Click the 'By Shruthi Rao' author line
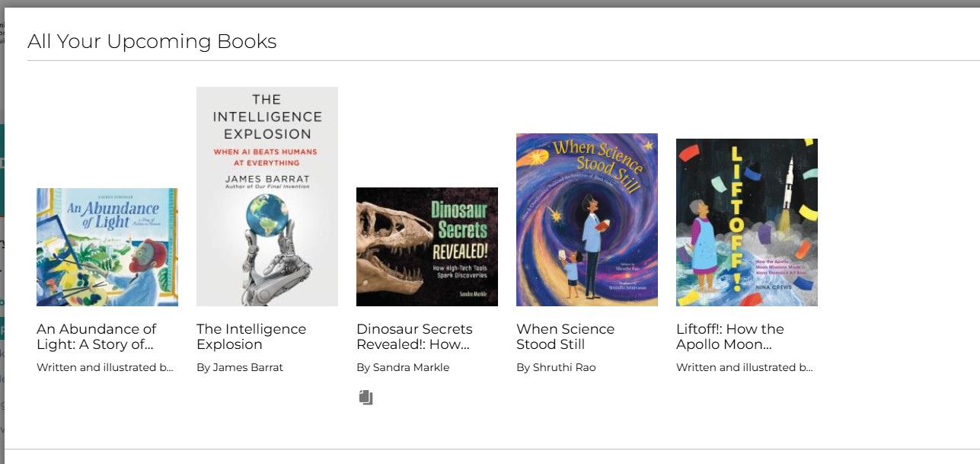Image resolution: width=980 pixels, height=464 pixels. pos(556,367)
